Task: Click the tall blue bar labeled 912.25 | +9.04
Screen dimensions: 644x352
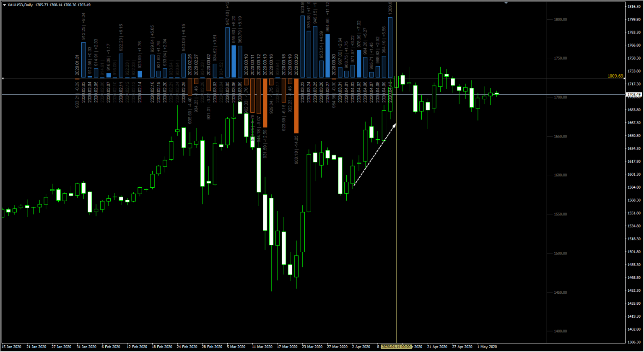Action: pos(83,60)
